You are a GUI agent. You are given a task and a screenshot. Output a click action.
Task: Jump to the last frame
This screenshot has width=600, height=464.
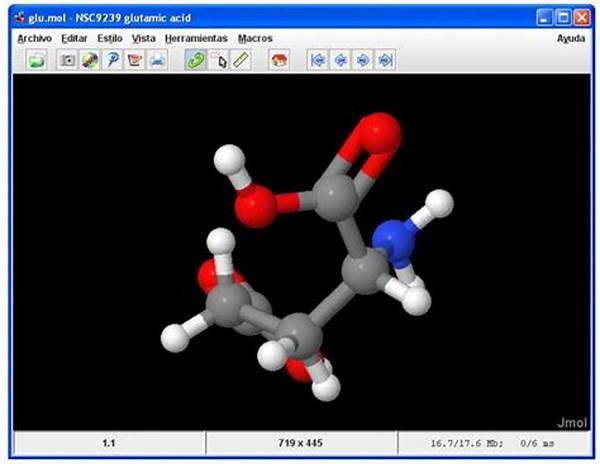(x=384, y=61)
